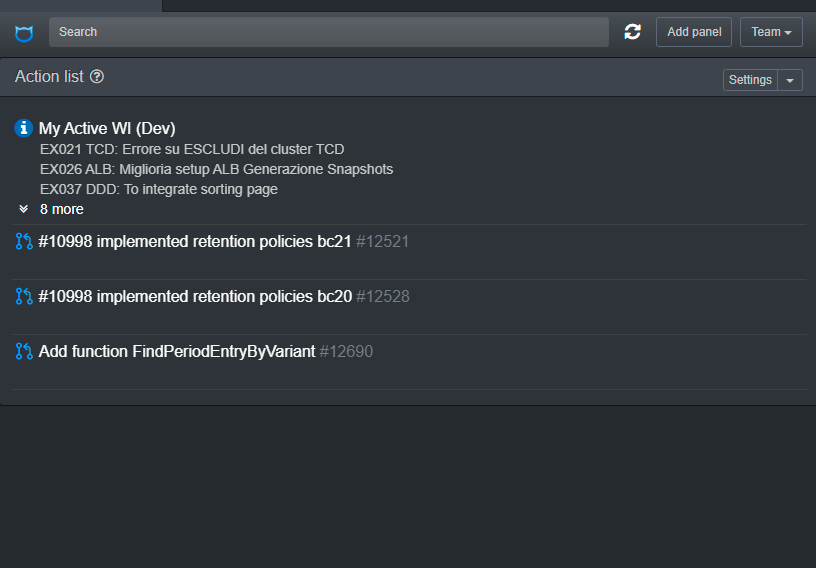Open the Team dropdown menu
Image resolution: width=816 pixels, height=568 pixels.
pyautogui.click(x=771, y=32)
